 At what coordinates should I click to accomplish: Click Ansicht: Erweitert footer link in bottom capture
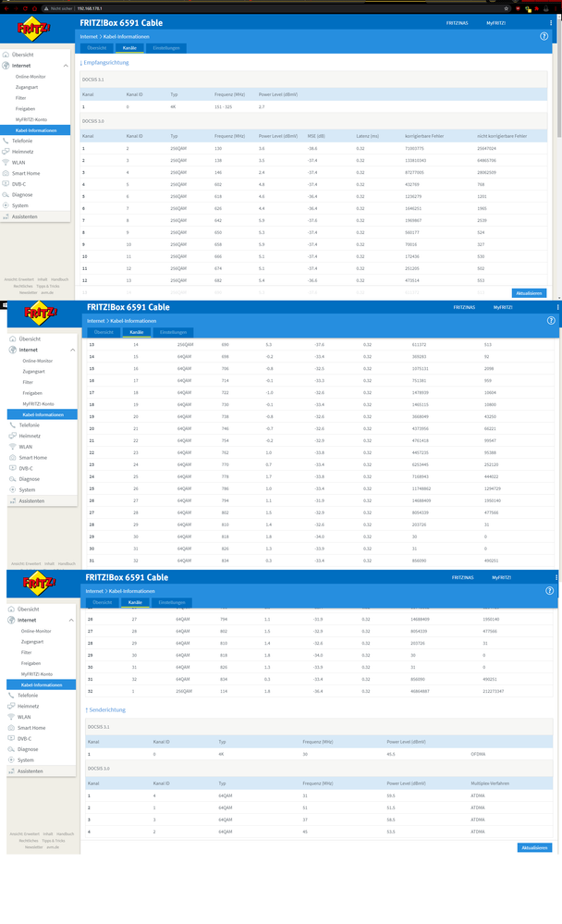coord(24,834)
